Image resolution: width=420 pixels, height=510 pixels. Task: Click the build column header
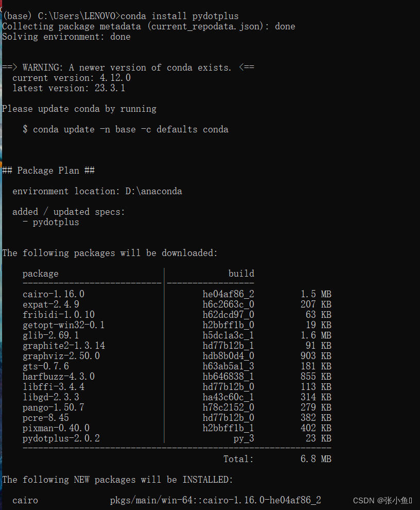241,273
